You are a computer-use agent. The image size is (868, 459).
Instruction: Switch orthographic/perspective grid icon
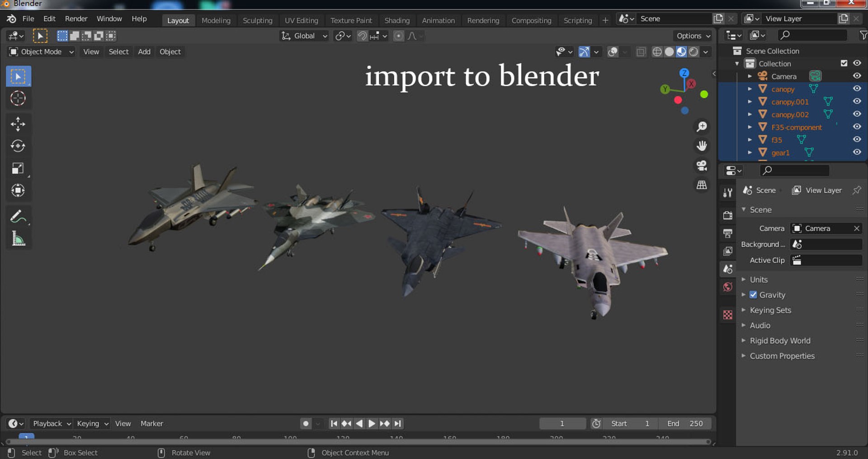coord(702,185)
